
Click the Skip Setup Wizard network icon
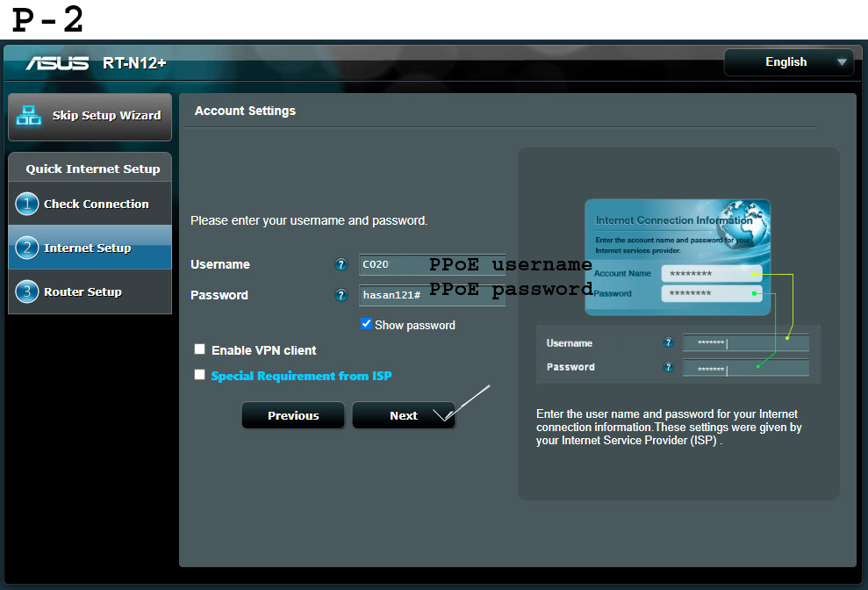tap(29, 115)
